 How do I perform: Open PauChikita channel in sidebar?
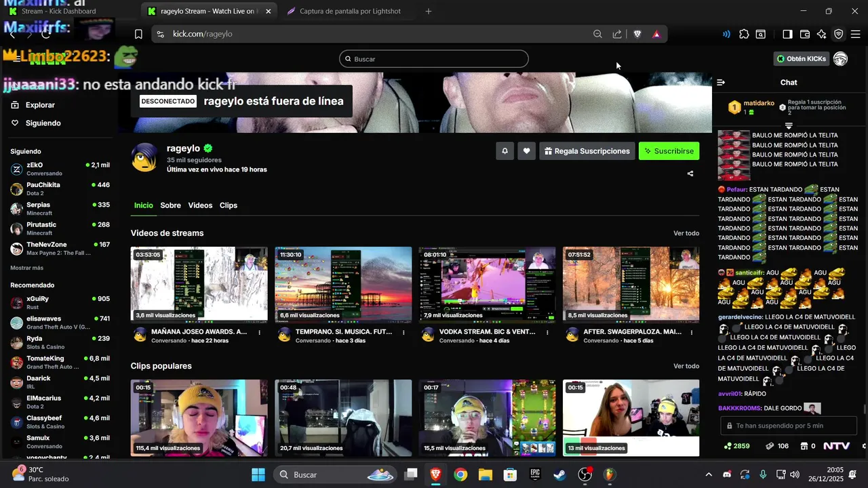(60, 188)
